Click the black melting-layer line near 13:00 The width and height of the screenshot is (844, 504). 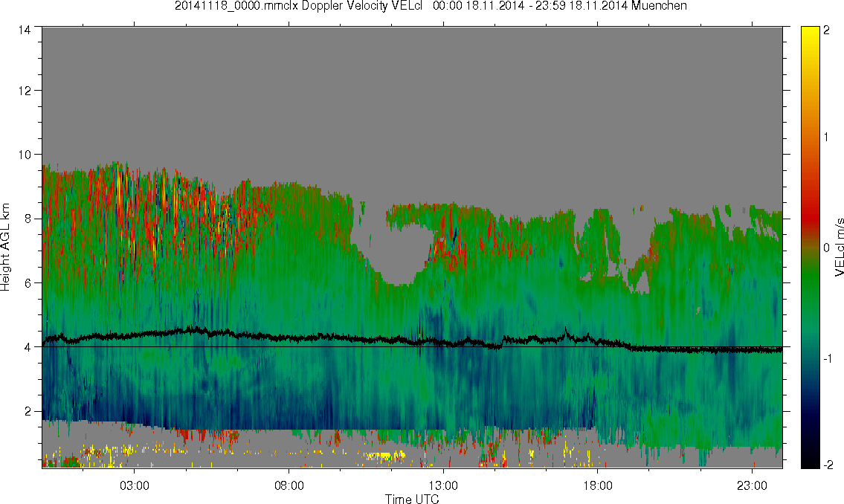443,342
